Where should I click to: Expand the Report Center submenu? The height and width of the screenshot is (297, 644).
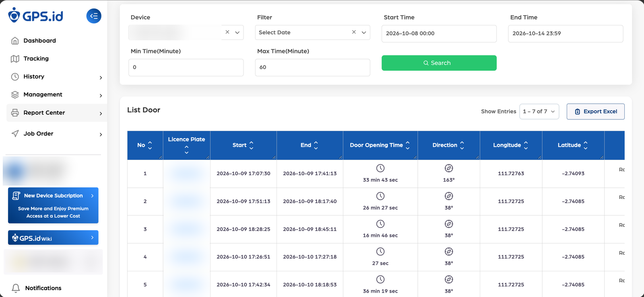(x=101, y=114)
